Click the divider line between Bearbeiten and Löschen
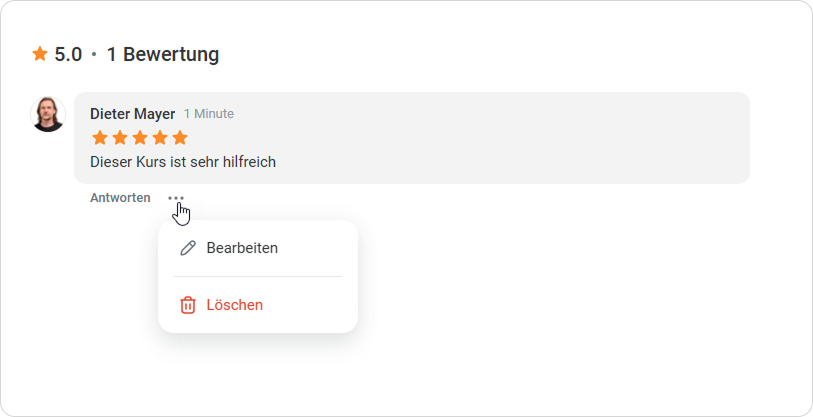The width and height of the screenshot is (813, 417). [258, 276]
